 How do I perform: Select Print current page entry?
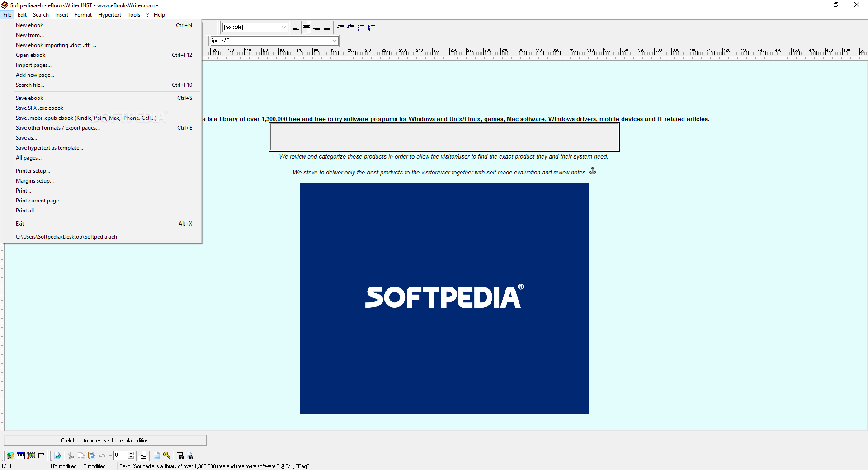pyautogui.click(x=101, y=201)
